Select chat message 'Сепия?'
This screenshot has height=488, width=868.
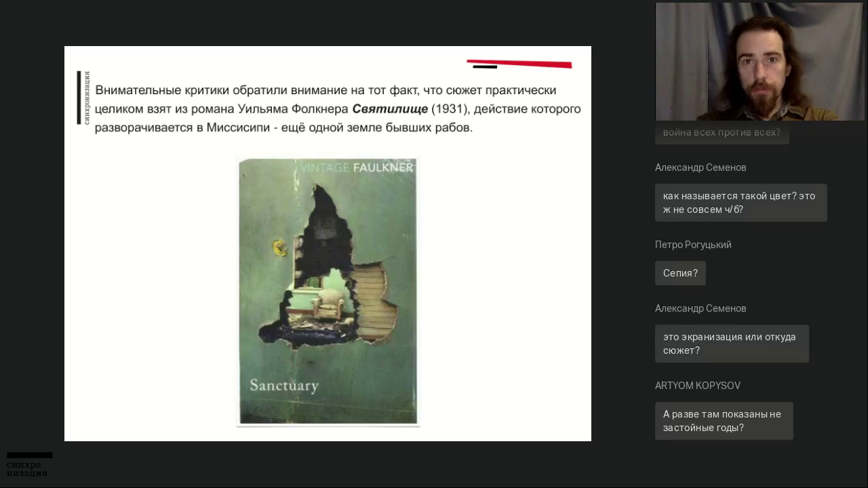680,273
